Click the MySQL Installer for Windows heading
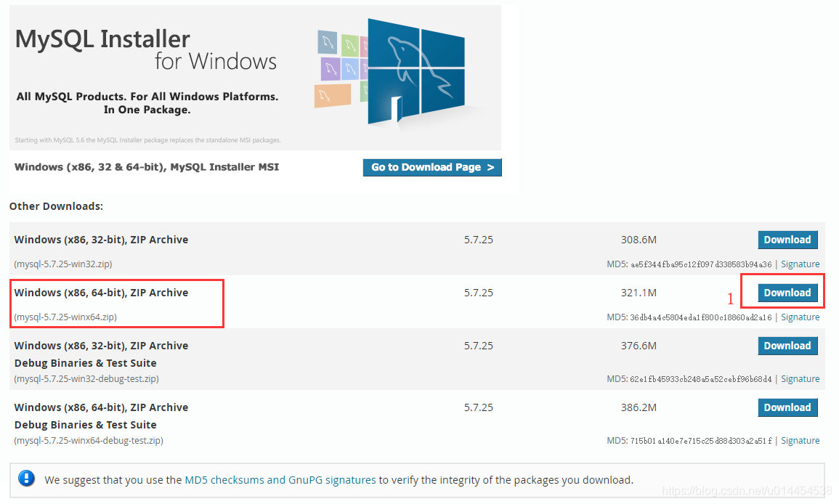 pos(145,49)
